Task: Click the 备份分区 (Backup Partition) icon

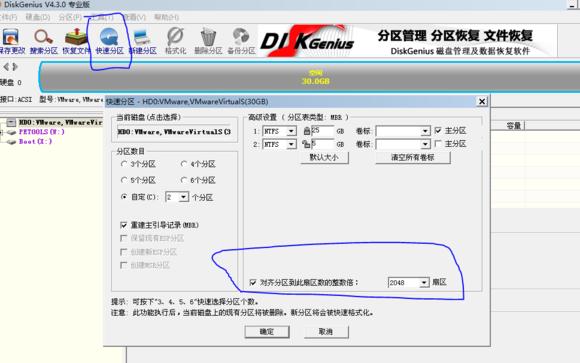Action: (241, 41)
